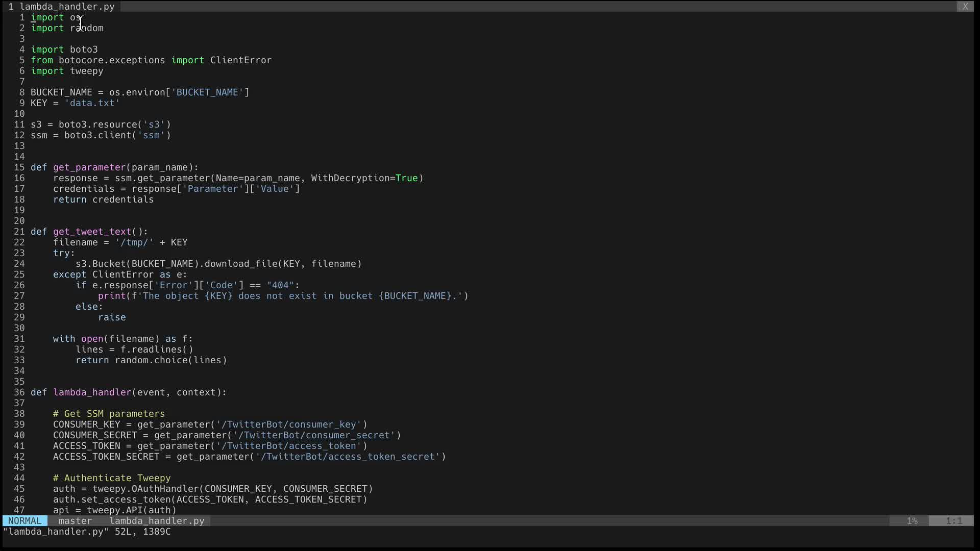Click the '# Authenticate Tweepy' comment
Screen dimensions: 980x551
(x=112, y=478)
